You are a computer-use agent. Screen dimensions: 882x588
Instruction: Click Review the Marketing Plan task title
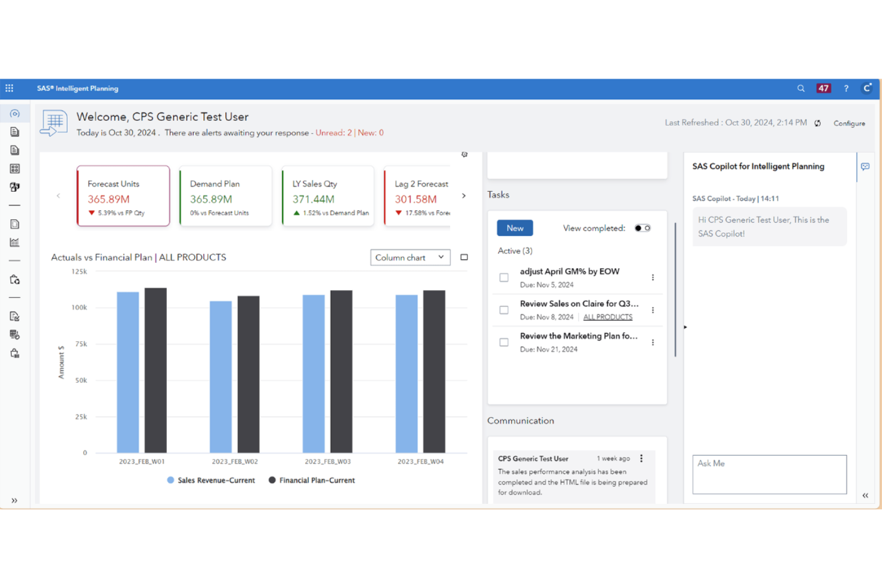click(579, 336)
